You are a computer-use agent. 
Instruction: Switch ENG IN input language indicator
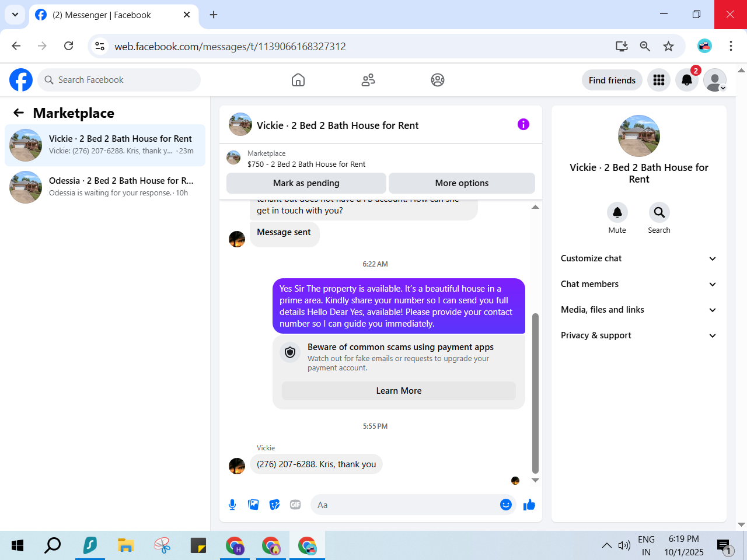pyautogui.click(x=646, y=545)
